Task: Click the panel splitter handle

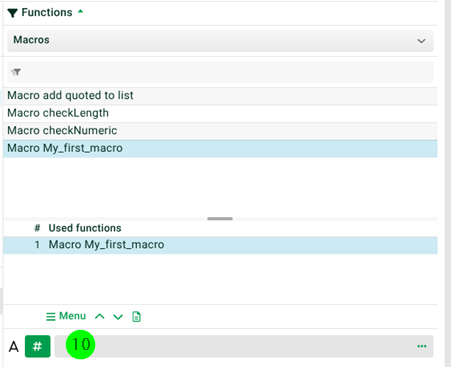Action: coord(220,219)
